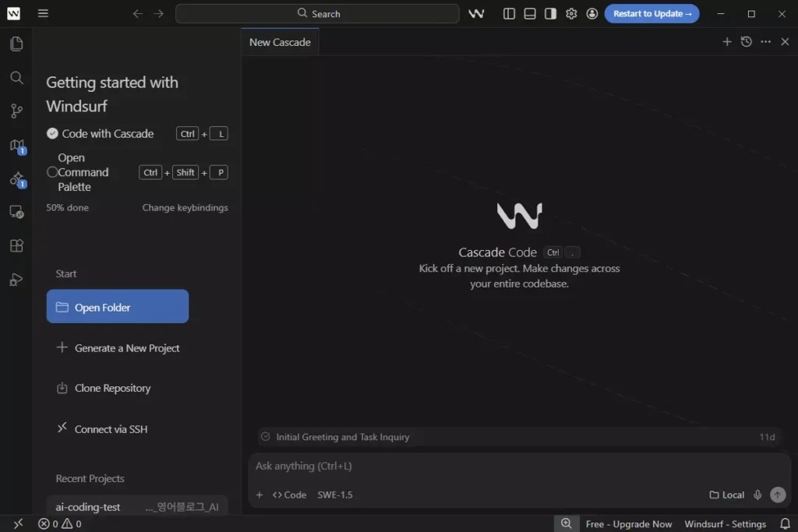This screenshot has width=798, height=532.
Task: Click Restart to Update button
Action: pos(652,14)
